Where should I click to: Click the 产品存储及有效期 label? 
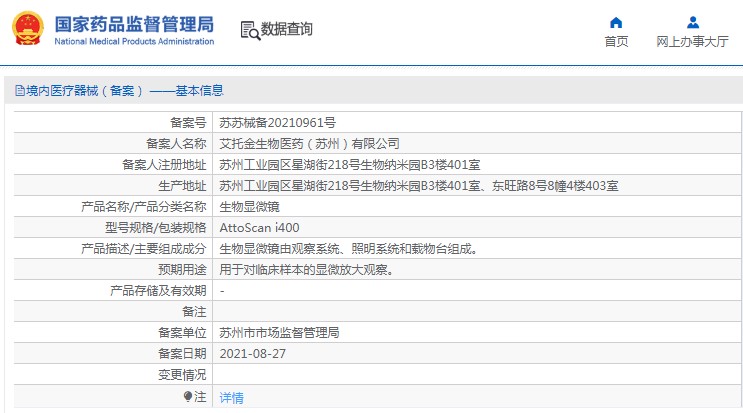[158, 290]
